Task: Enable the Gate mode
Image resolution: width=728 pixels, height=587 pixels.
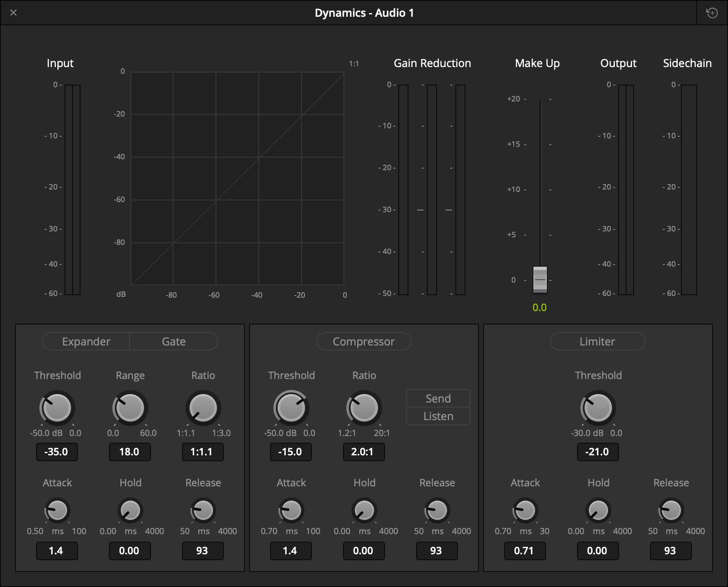Action: point(174,341)
